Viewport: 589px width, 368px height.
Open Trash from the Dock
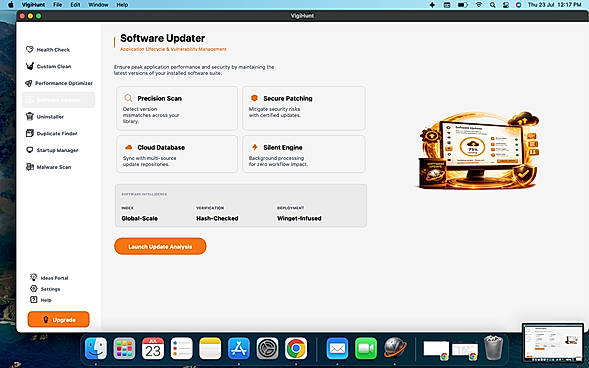click(x=493, y=348)
